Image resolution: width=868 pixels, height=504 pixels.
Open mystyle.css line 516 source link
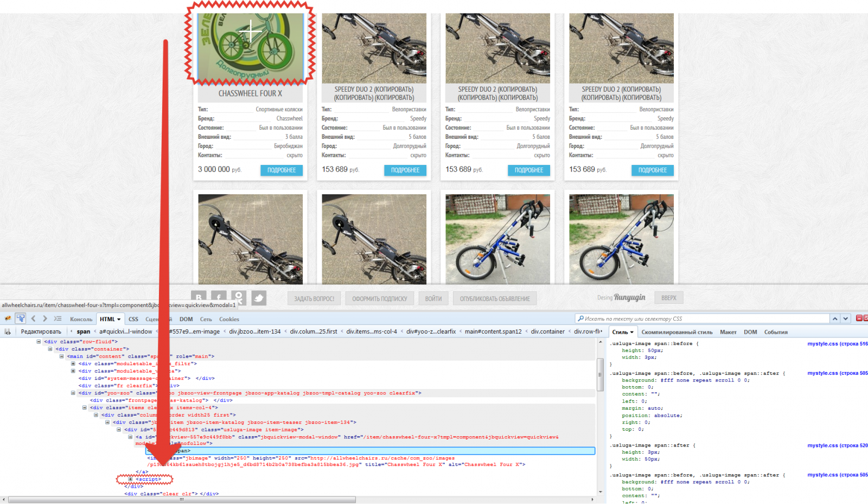(x=837, y=343)
